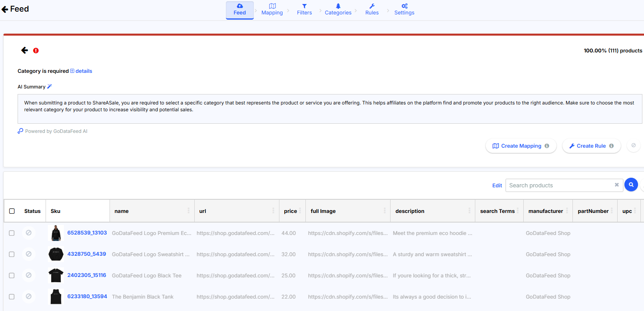
Task: Click the hoodie product thumbnail image
Action: (56, 233)
